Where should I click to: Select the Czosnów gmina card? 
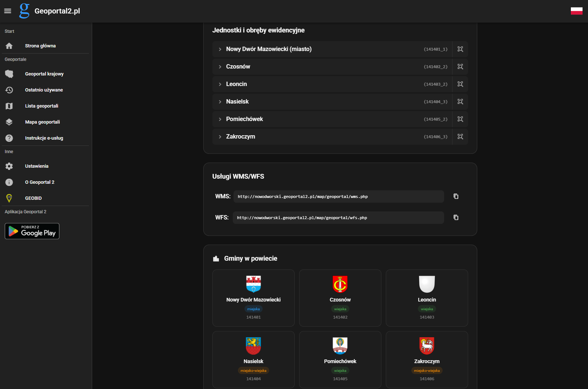pos(340,298)
